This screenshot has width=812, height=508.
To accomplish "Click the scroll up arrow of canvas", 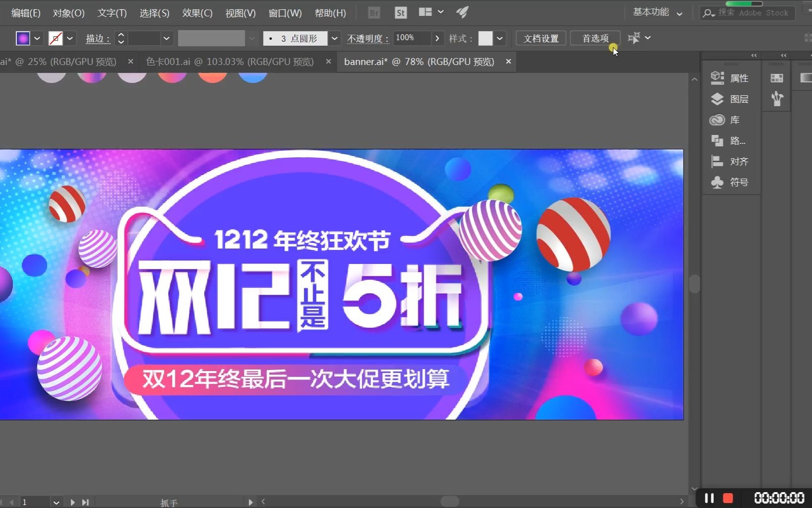I will pos(695,79).
